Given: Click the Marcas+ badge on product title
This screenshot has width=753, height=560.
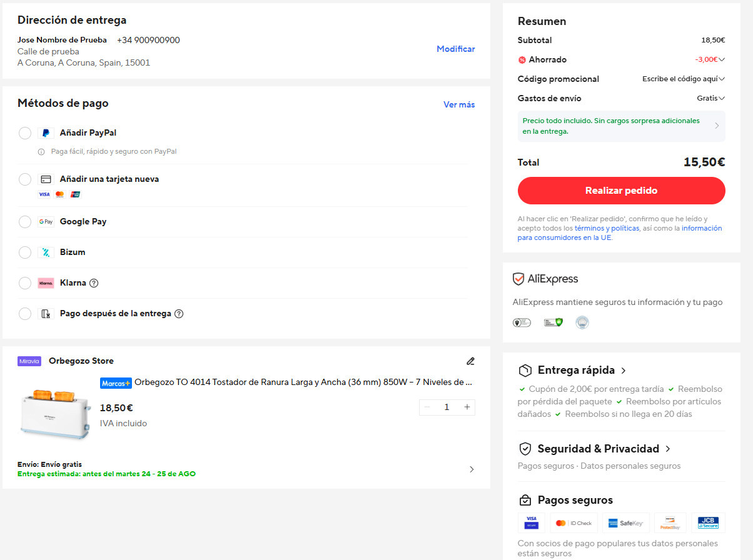Looking at the screenshot, I should tap(116, 382).
